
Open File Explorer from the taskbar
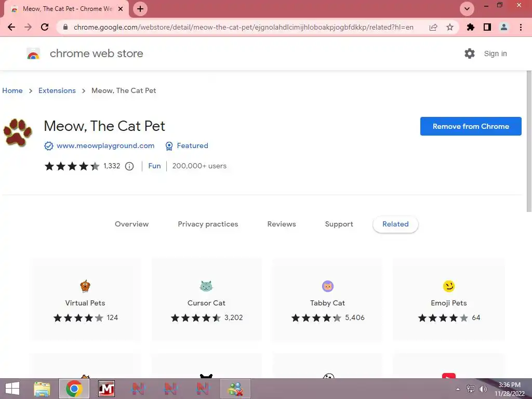[x=42, y=389]
